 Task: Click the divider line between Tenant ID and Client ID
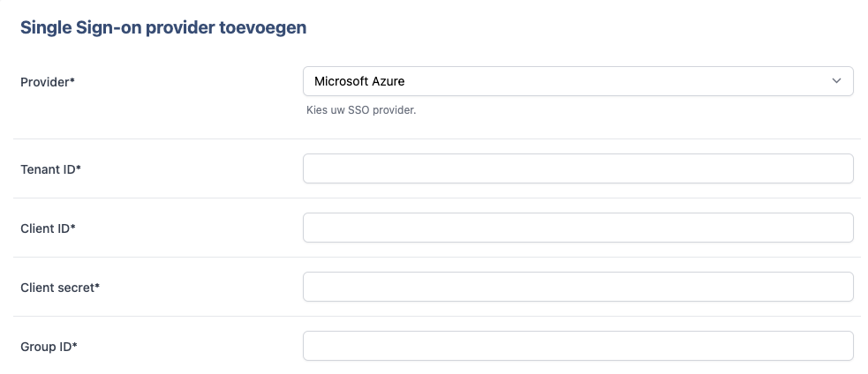pos(437,198)
